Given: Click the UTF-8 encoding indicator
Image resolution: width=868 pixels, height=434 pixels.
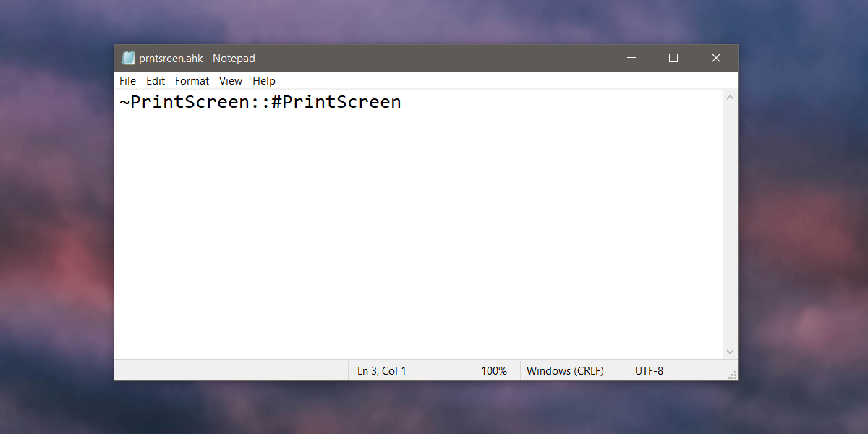Looking at the screenshot, I should (x=649, y=370).
